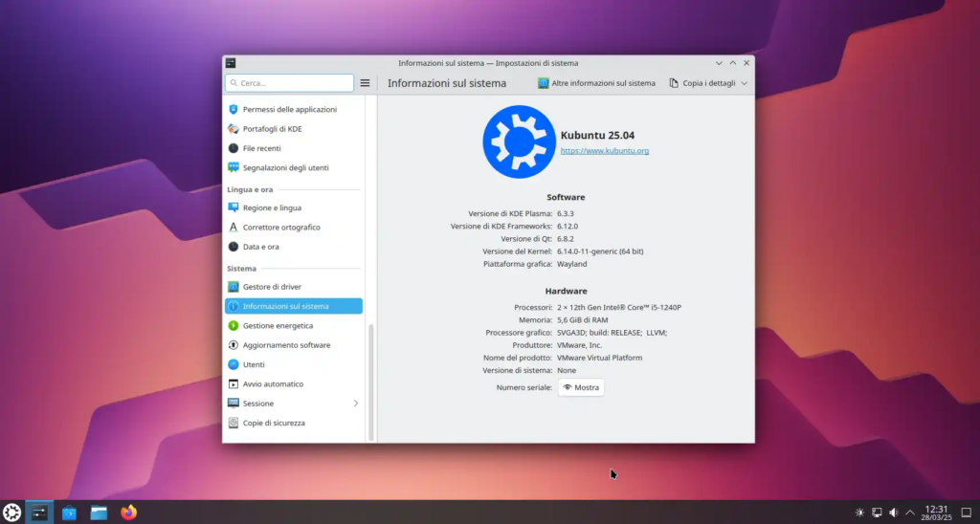
Task: Click the show desktop icon in the tray
Action: tap(967, 513)
